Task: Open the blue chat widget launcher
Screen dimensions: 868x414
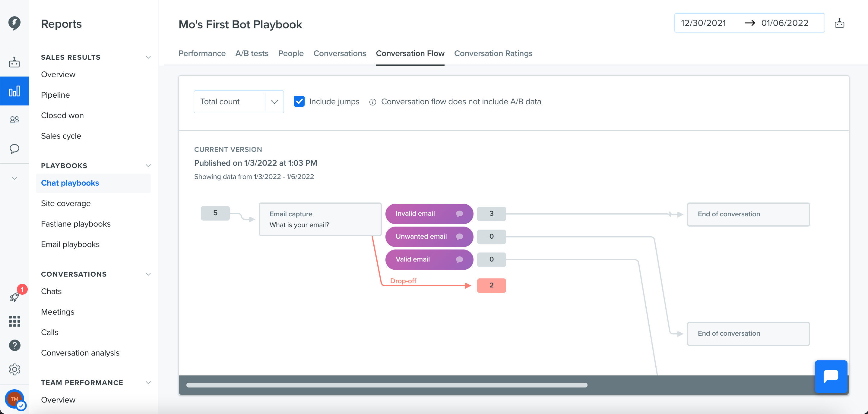Action: click(x=831, y=376)
